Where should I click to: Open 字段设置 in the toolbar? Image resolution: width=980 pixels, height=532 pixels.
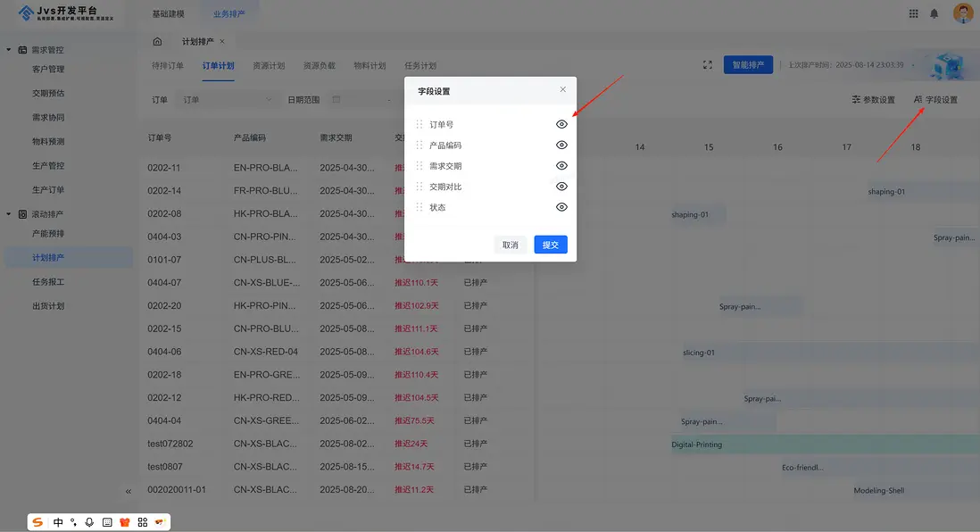click(x=935, y=99)
